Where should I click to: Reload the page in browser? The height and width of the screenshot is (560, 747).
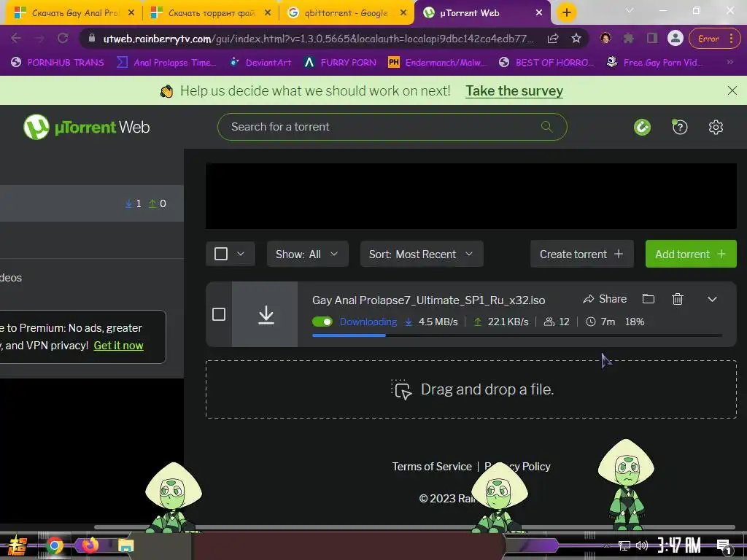[63, 38]
